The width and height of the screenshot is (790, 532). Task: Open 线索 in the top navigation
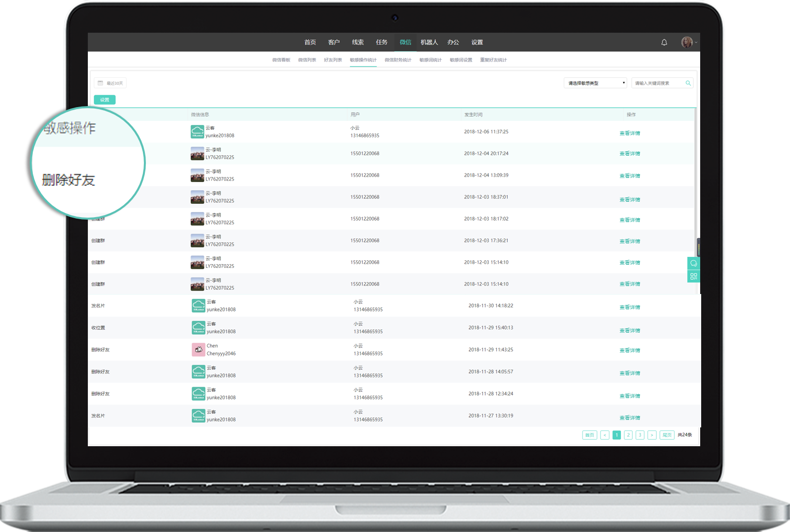(358, 43)
